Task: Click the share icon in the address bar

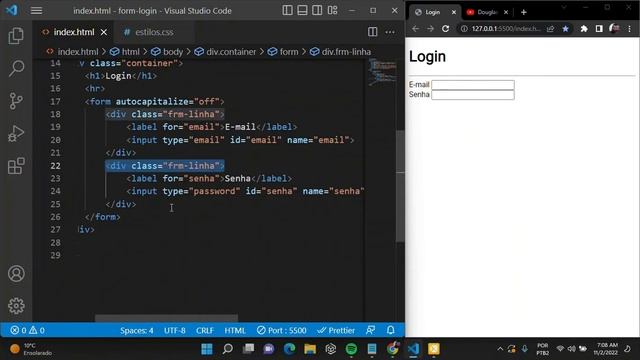Action: (x=551, y=29)
